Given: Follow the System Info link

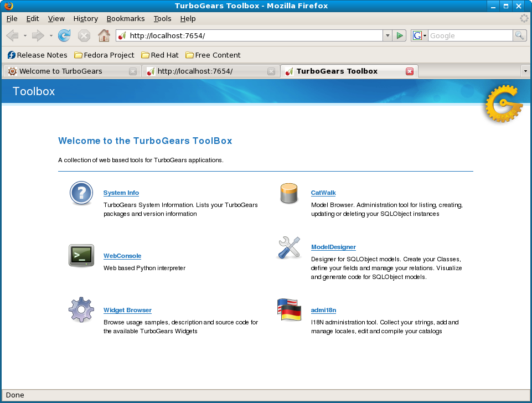Looking at the screenshot, I should click(121, 193).
